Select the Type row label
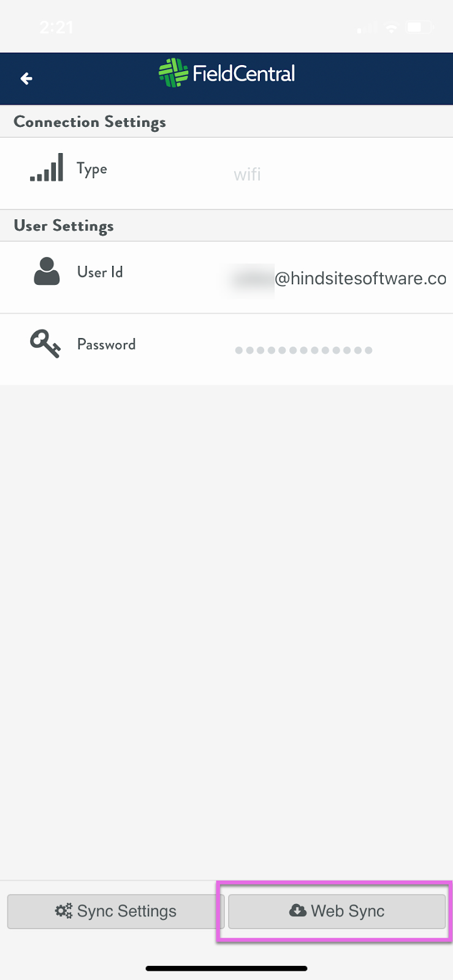This screenshot has width=453, height=980. (x=92, y=169)
